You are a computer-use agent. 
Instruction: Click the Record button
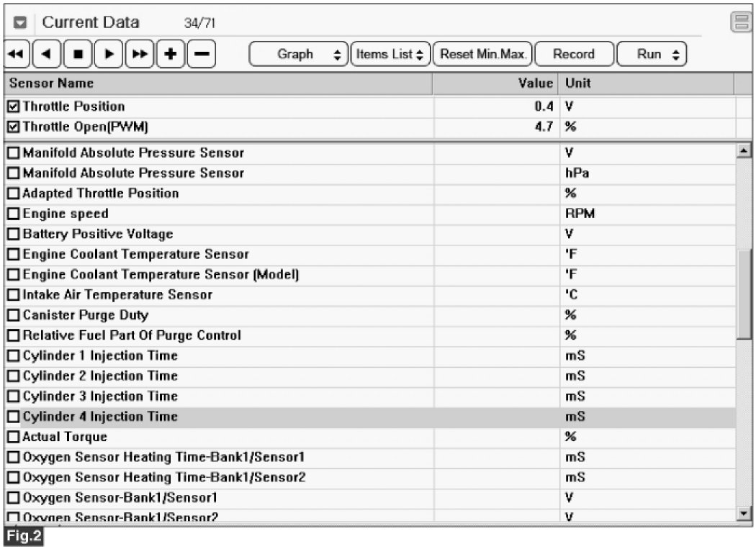coord(574,55)
